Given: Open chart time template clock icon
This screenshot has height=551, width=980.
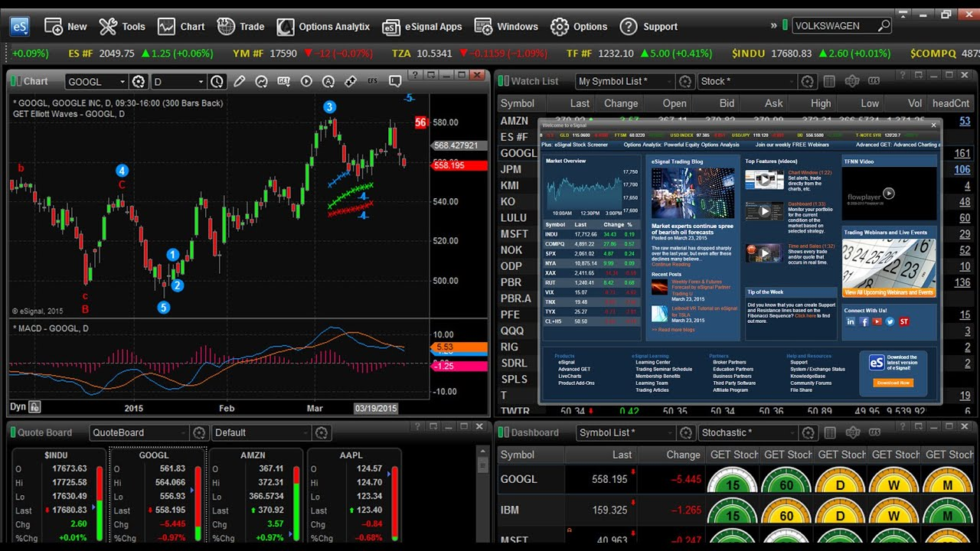Looking at the screenshot, I should [217, 81].
